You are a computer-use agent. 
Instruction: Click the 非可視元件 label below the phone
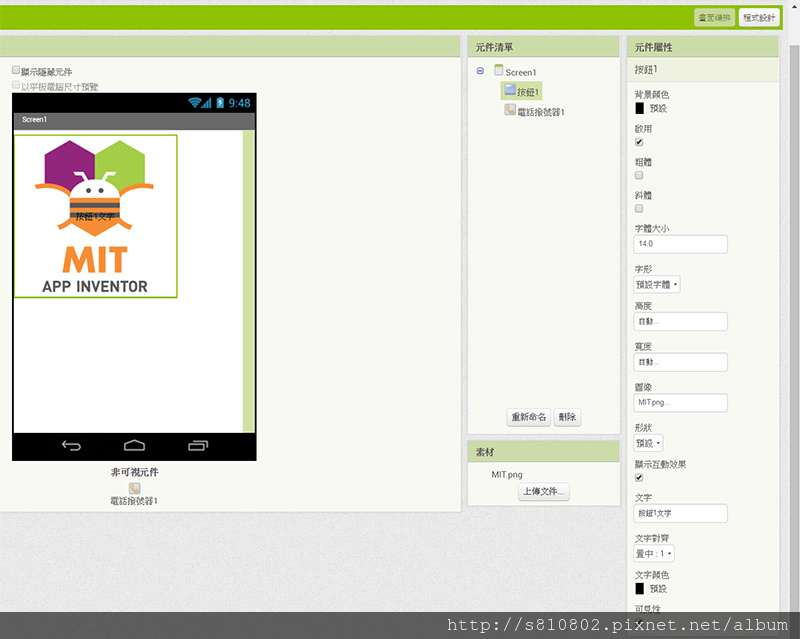click(x=135, y=473)
